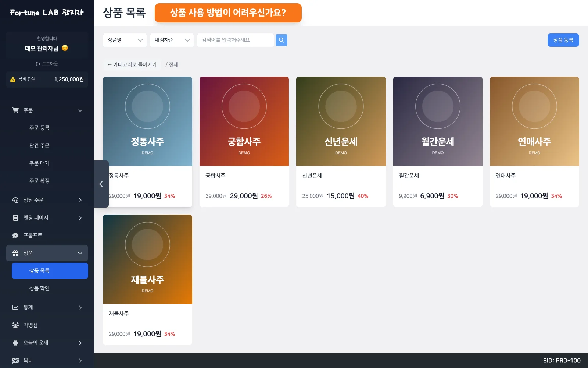The width and height of the screenshot is (588, 368).
Task: Expand the 상담 주문 submenu chevron
Action: pyautogui.click(x=80, y=200)
